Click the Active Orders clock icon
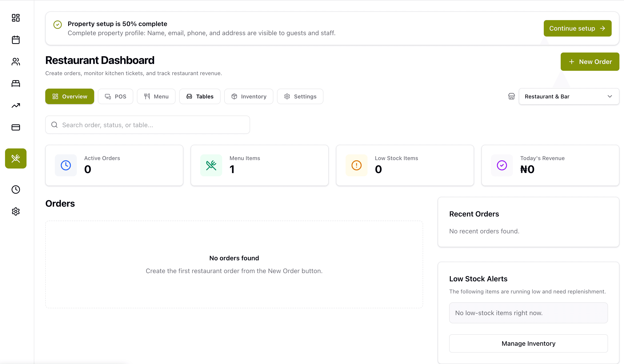Screen dimensions: 624x364 [x=66, y=165]
